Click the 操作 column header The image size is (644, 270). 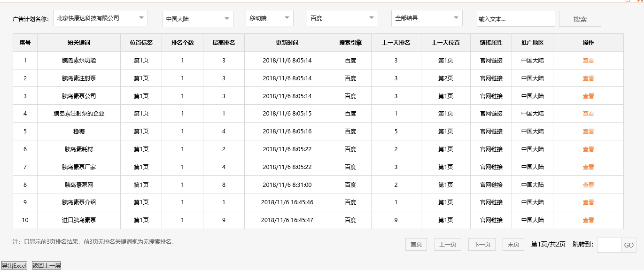588,42
